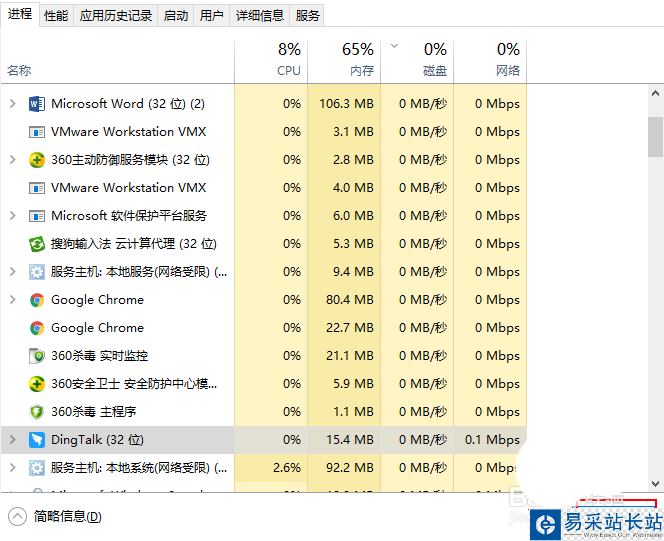Click the DingTalk process icon

pos(37,440)
